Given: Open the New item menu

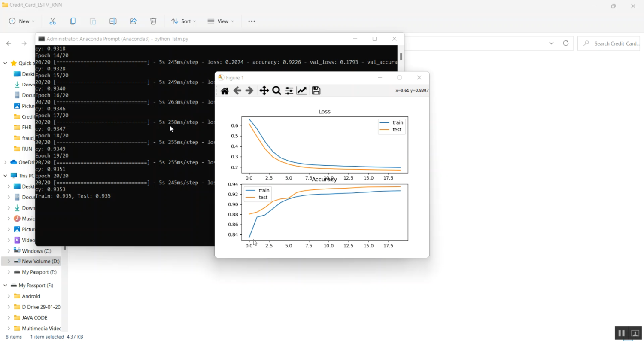Looking at the screenshot, I should [22, 21].
